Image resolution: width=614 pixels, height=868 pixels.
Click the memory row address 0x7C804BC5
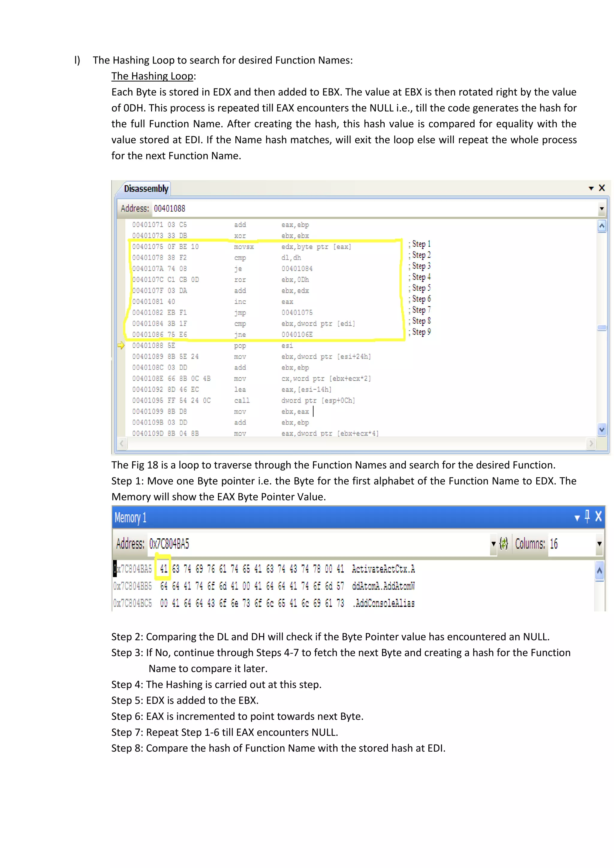coord(132,603)
